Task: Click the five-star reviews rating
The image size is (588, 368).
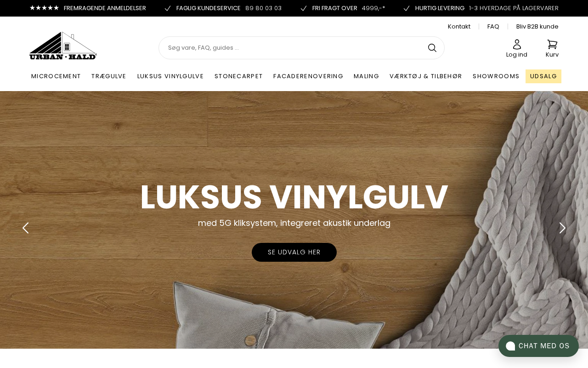Action: 44,8
